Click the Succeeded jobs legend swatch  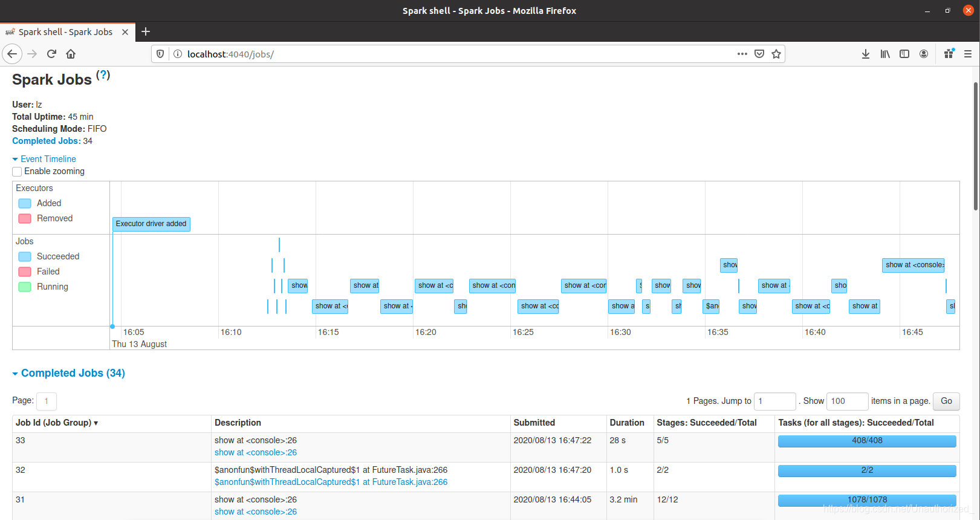tap(25, 256)
